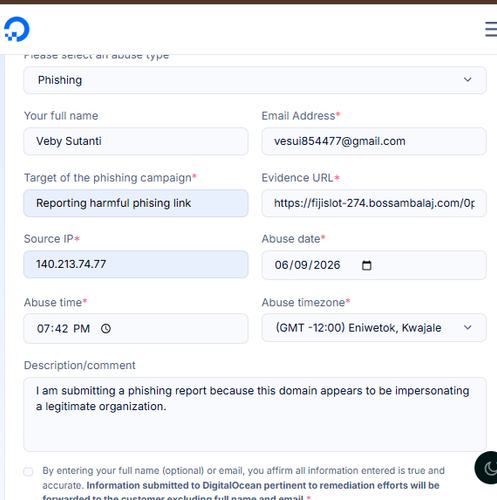The height and width of the screenshot is (500, 497).
Task: Click the Abuse time value 07:42 PM
Action: 63,329
